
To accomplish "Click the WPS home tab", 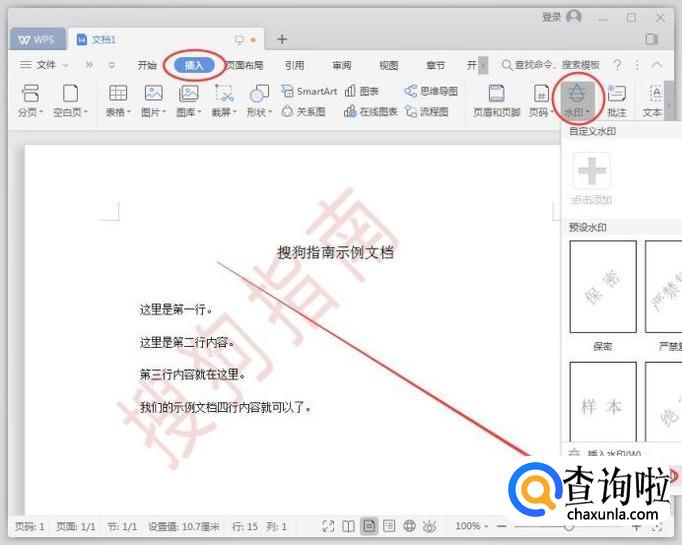I will pos(37,40).
